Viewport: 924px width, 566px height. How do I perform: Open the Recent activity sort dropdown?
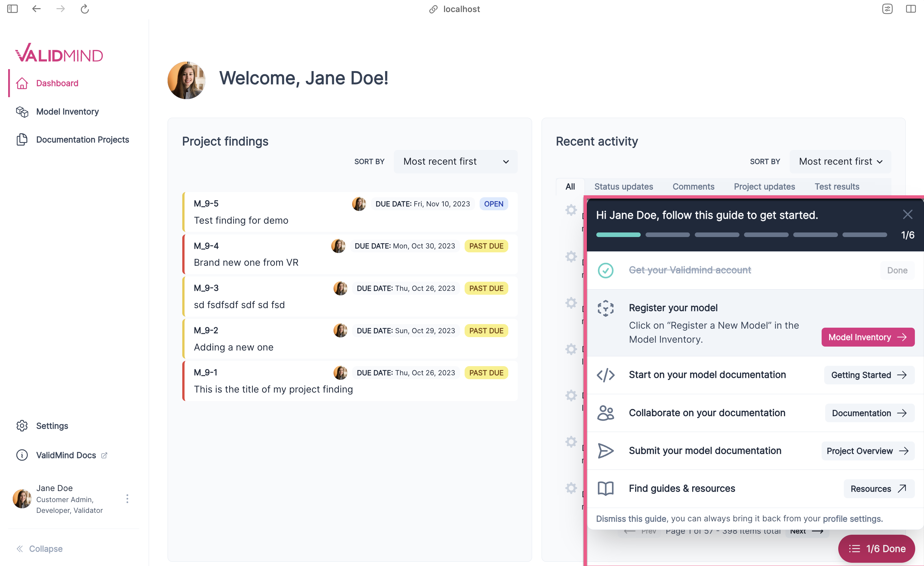840,161
